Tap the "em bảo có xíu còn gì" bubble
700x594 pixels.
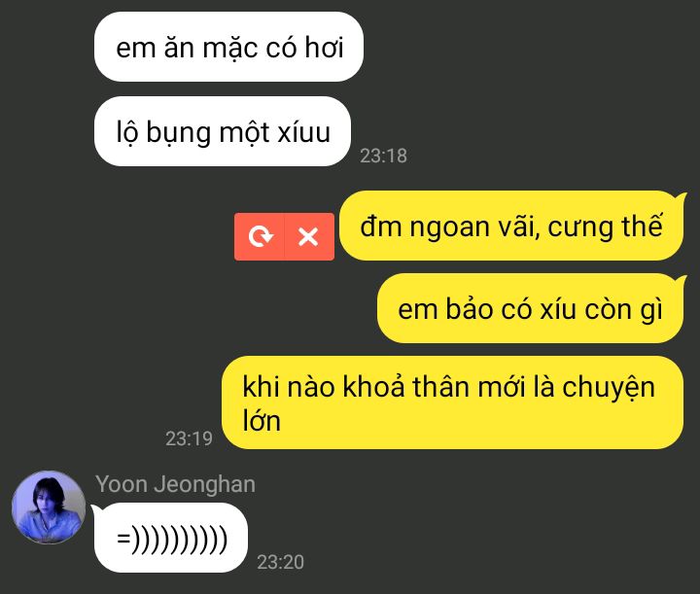[x=531, y=308]
